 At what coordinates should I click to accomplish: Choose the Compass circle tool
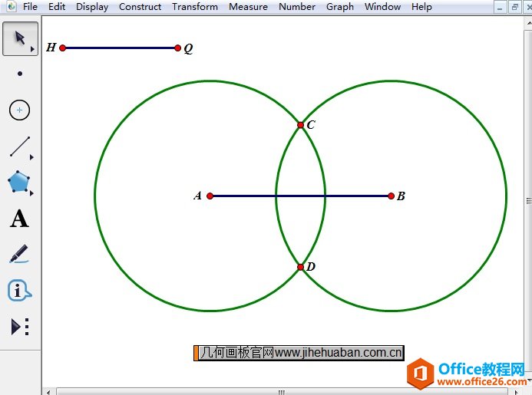click(x=19, y=110)
